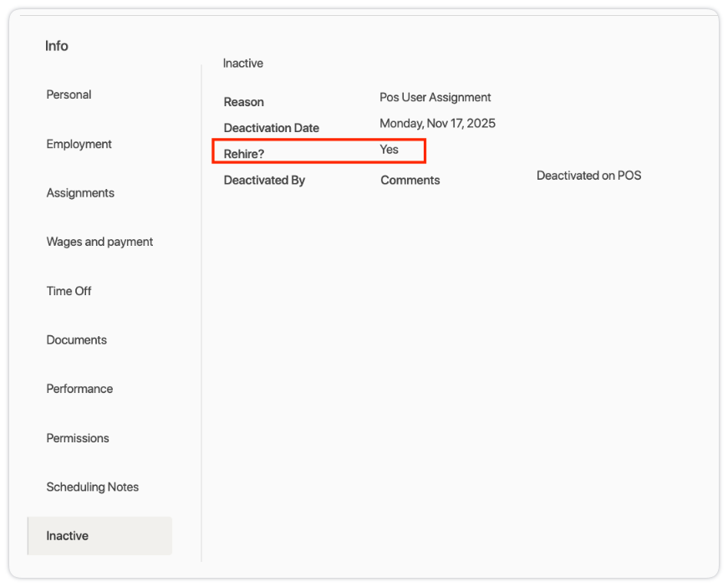View the Performance tab
This screenshot has height=587, width=728.
[79, 389]
